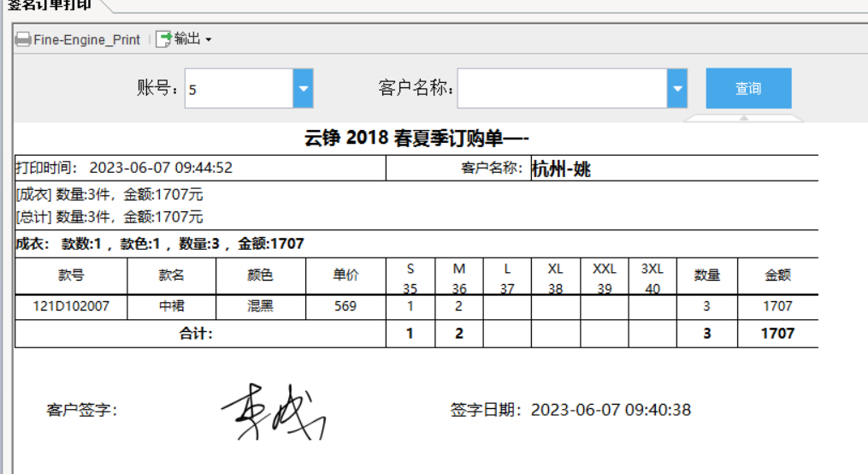Select the style name cell 中裙
The width and height of the screenshot is (868, 474).
pos(171,306)
